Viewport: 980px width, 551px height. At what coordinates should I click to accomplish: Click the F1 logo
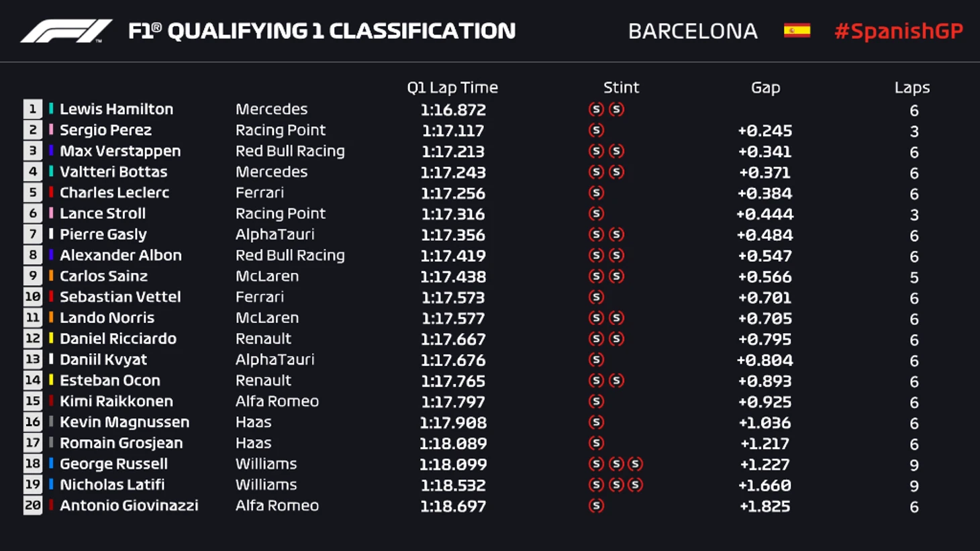66,31
